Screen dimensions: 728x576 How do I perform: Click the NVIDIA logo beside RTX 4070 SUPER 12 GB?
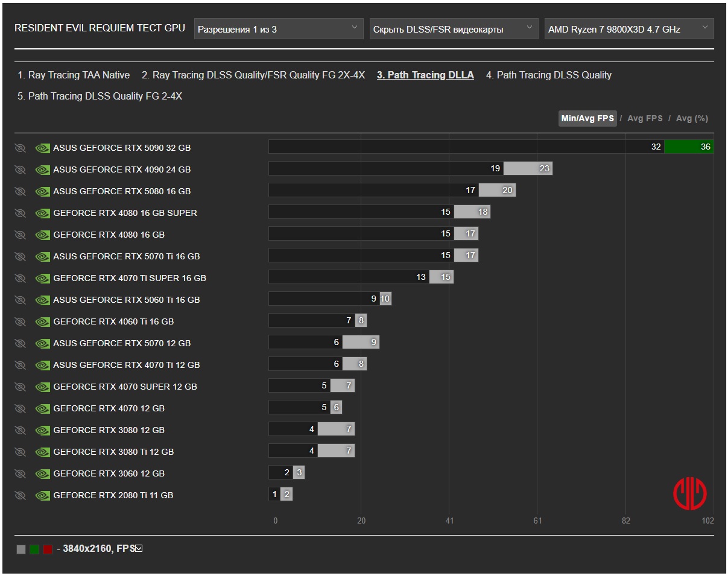(x=42, y=387)
